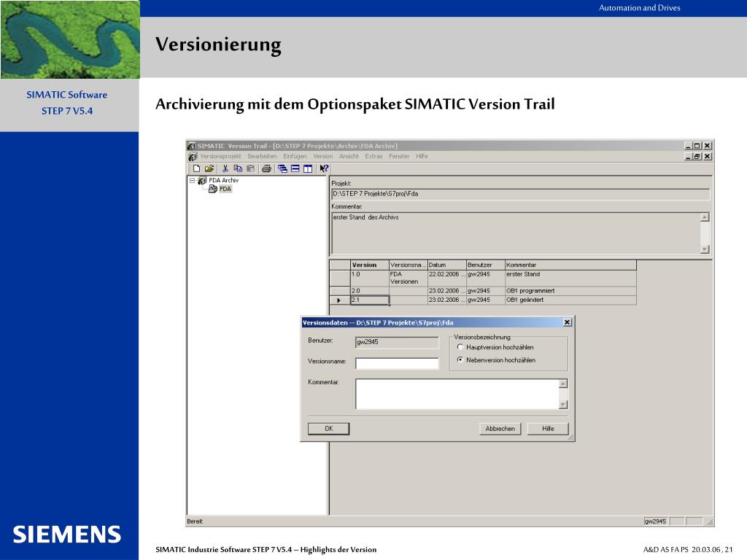Open the Einfügen menu

[x=295, y=156]
